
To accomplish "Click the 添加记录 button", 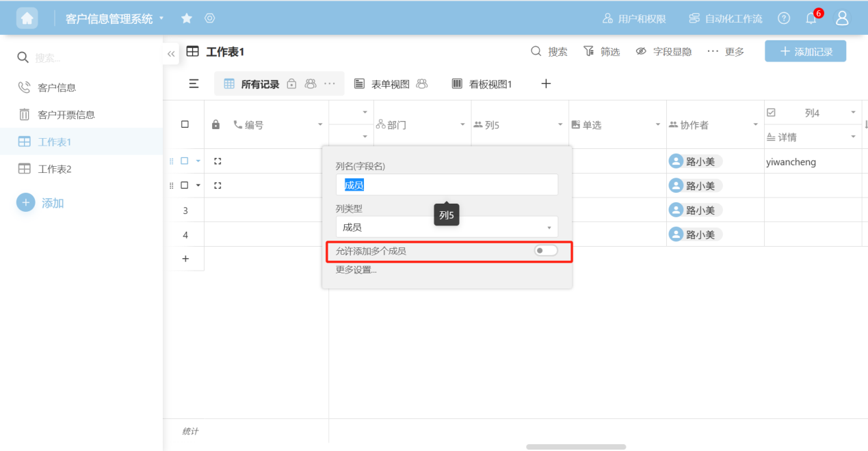I will [805, 51].
